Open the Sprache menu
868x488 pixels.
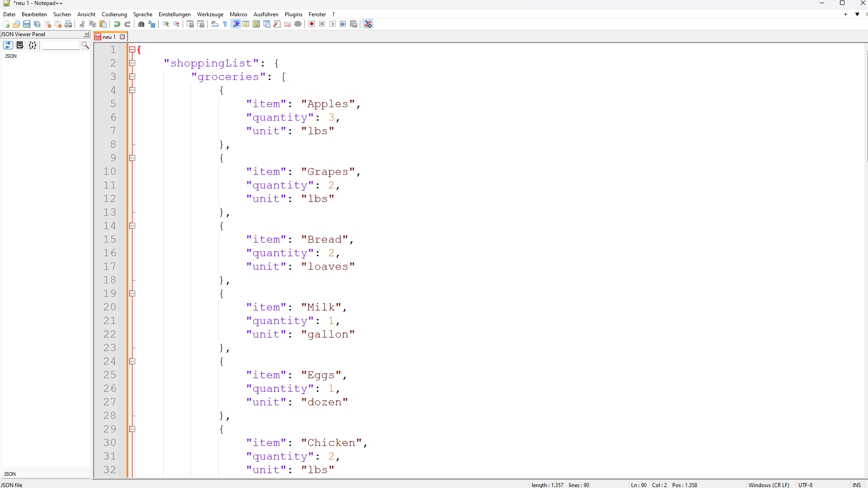pyautogui.click(x=143, y=14)
